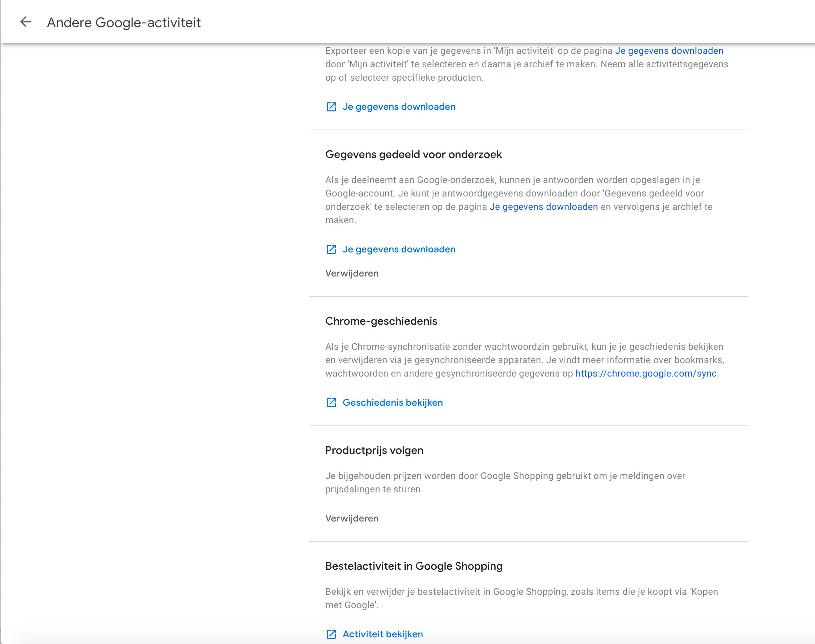Click external-link icon beside Activiteit bekijken
Screen dimensions: 815x644
click(x=331, y=634)
